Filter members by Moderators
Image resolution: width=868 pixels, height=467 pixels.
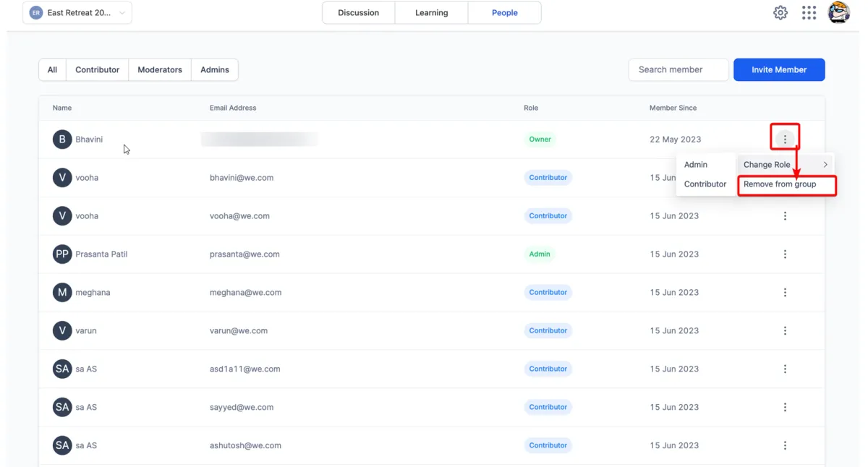coord(160,70)
